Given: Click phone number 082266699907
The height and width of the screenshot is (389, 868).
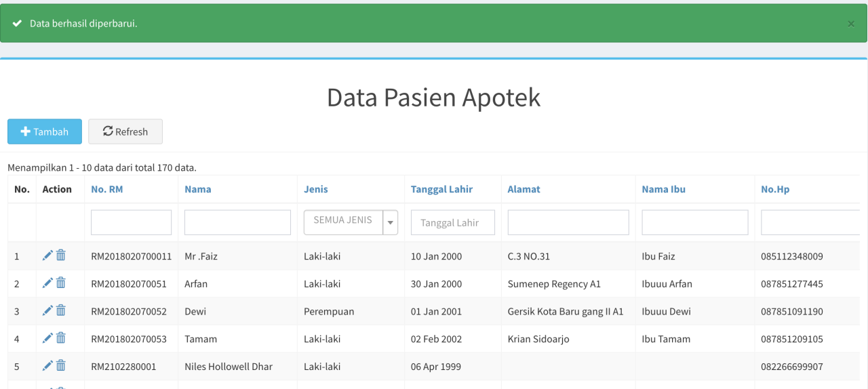Looking at the screenshot, I should coord(792,367).
